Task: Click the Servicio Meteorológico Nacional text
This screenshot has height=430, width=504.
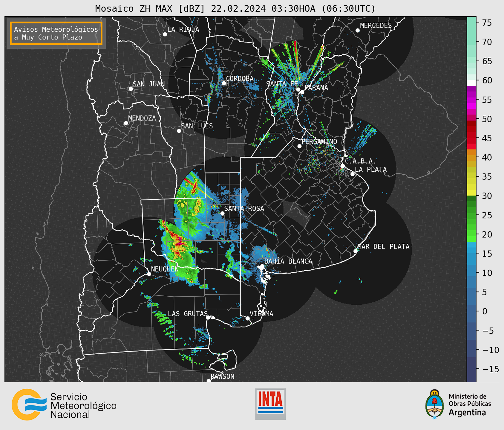Action: 83,405
